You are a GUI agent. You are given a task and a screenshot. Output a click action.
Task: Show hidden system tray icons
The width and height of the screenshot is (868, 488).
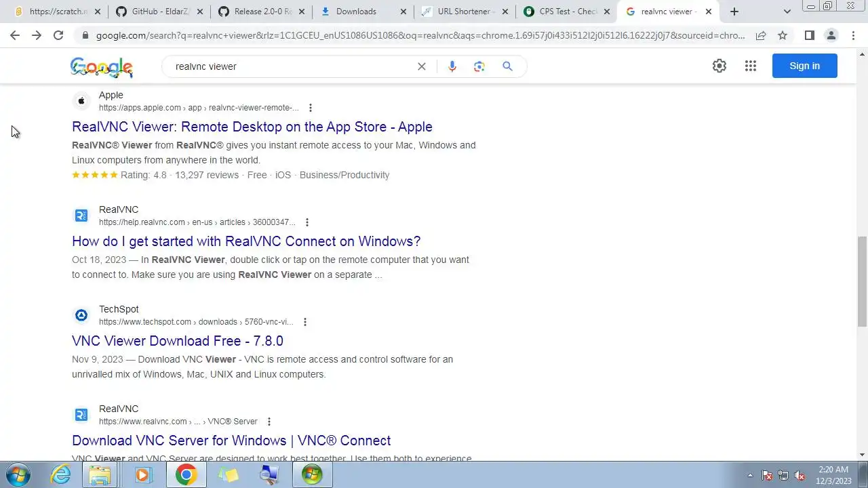point(750,476)
